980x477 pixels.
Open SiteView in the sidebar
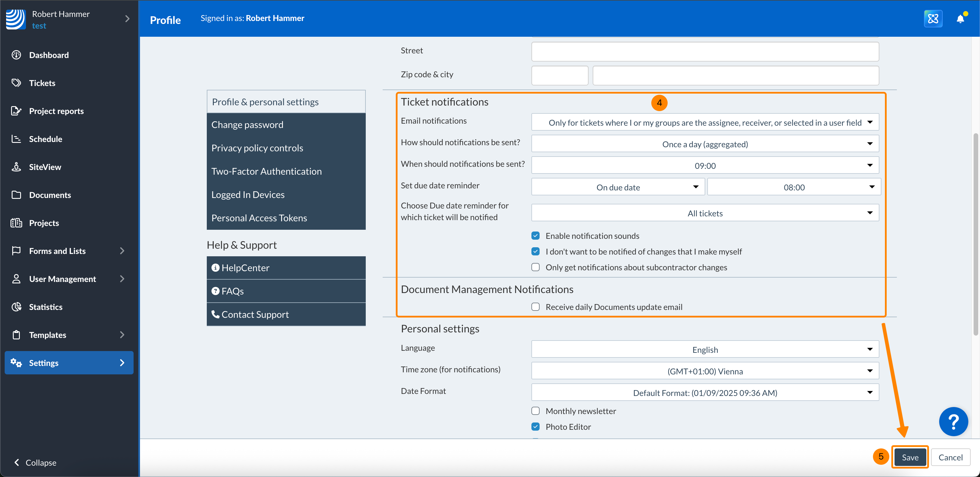pos(45,167)
